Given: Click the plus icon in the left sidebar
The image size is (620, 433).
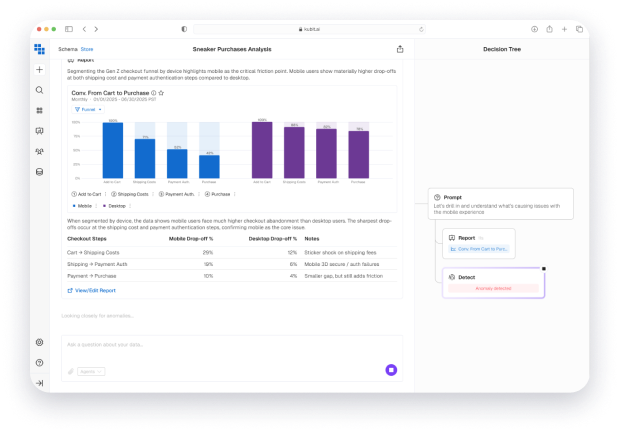Looking at the screenshot, I should [x=39, y=70].
